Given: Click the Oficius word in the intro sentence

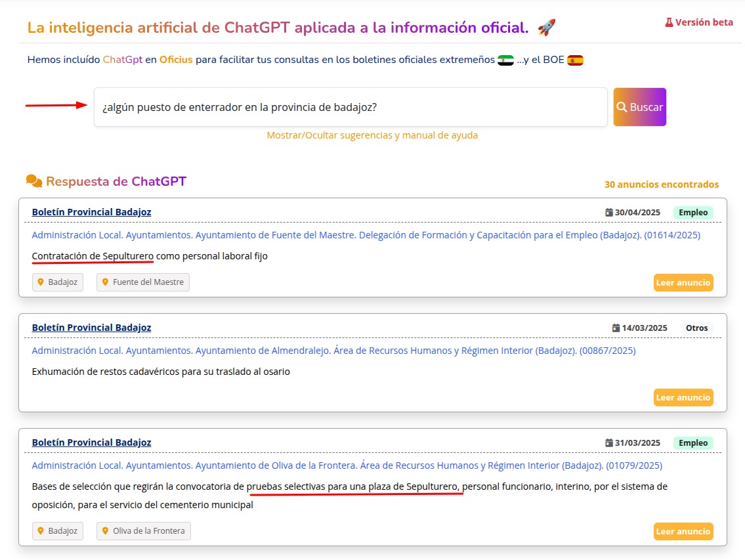Looking at the screenshot, I should pyautogui.click(x=176, y=60).
